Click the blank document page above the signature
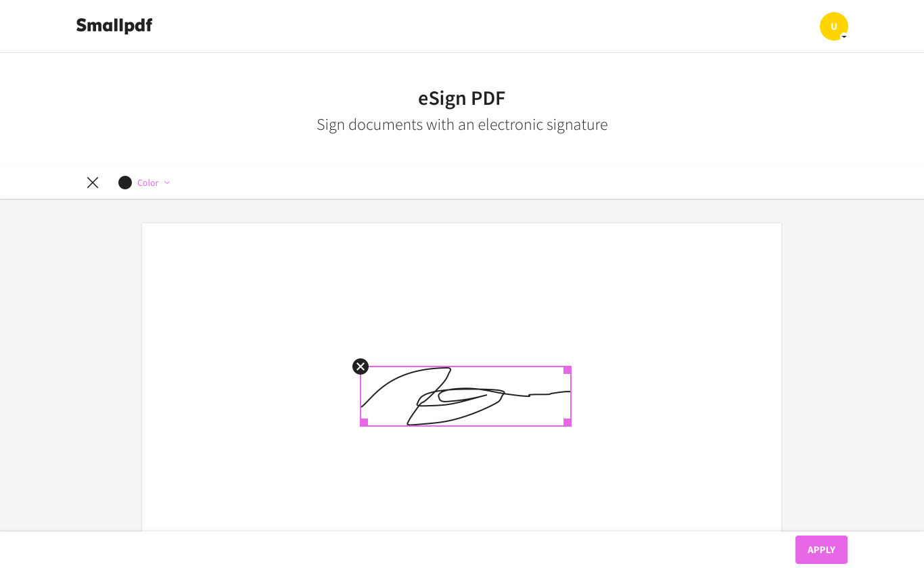924x568 pixels. click(461, 291)
